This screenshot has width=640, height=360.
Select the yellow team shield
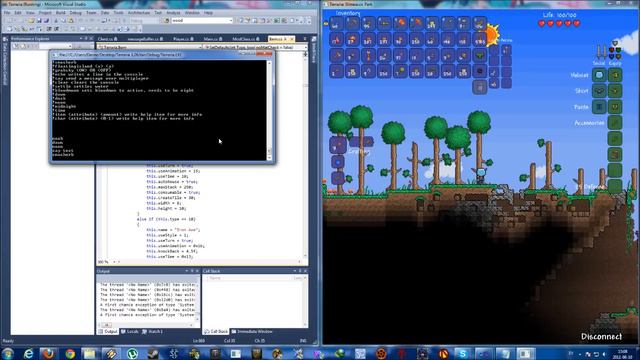pos(618,57)
